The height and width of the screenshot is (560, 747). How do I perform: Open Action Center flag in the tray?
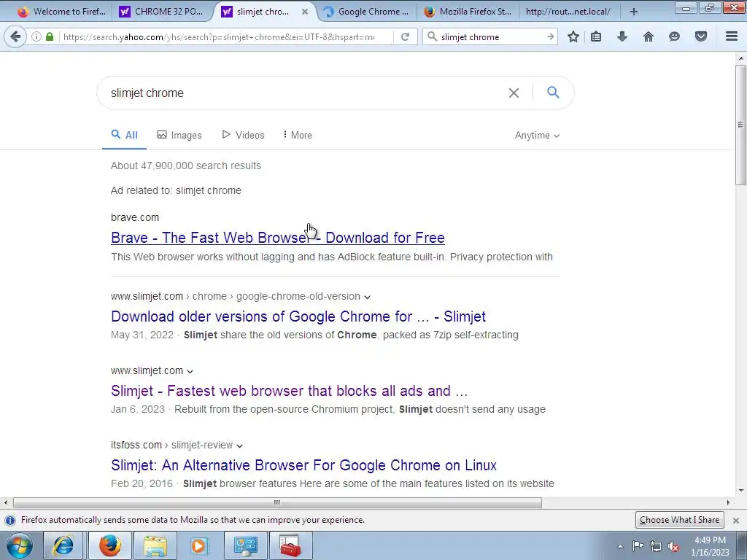638,546
